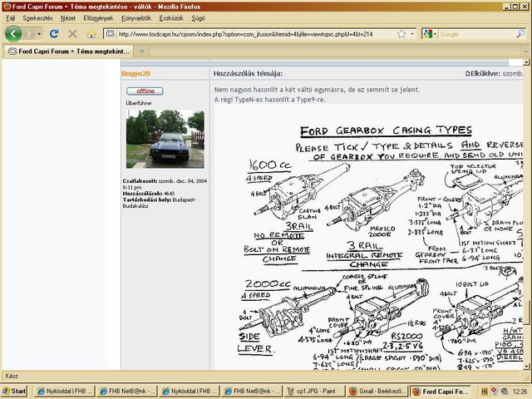Open the Szerkesztés menu

tap(37, 17)
